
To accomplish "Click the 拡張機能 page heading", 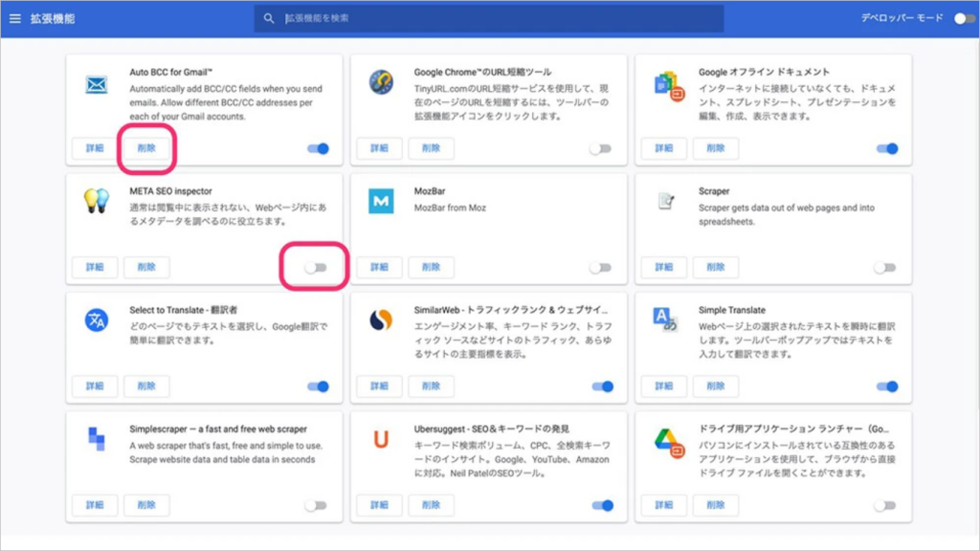I will pyautogui.click(x=53, y=19).
